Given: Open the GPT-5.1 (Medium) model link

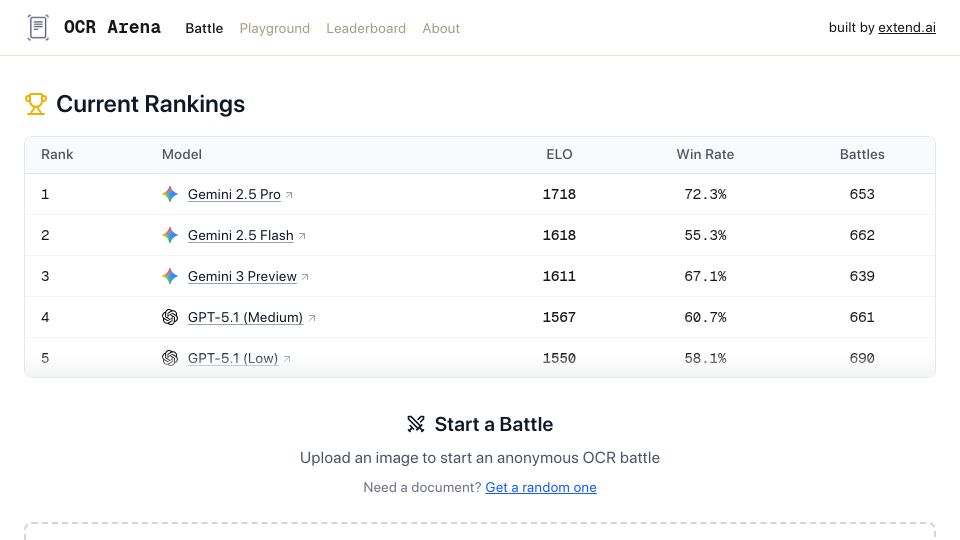Looking at the screenshot, I should coord(246,317).
